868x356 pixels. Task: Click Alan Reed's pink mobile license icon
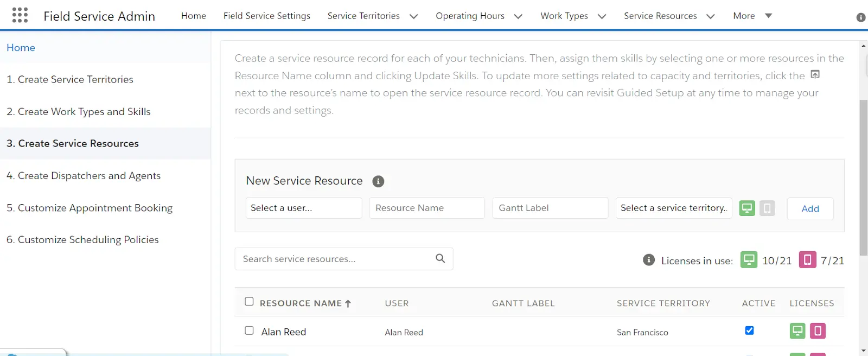coord(818,331)
